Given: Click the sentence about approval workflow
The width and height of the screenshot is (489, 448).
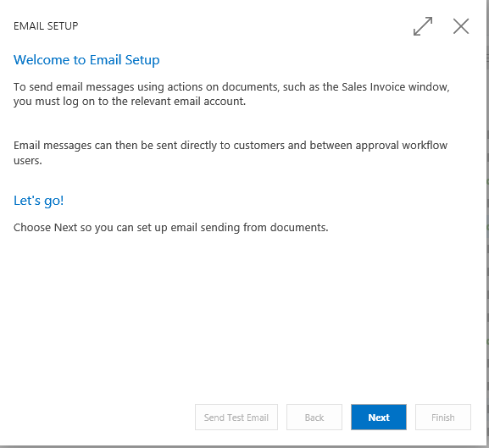Looking at the screenshot, I should [x=231, y=146].
